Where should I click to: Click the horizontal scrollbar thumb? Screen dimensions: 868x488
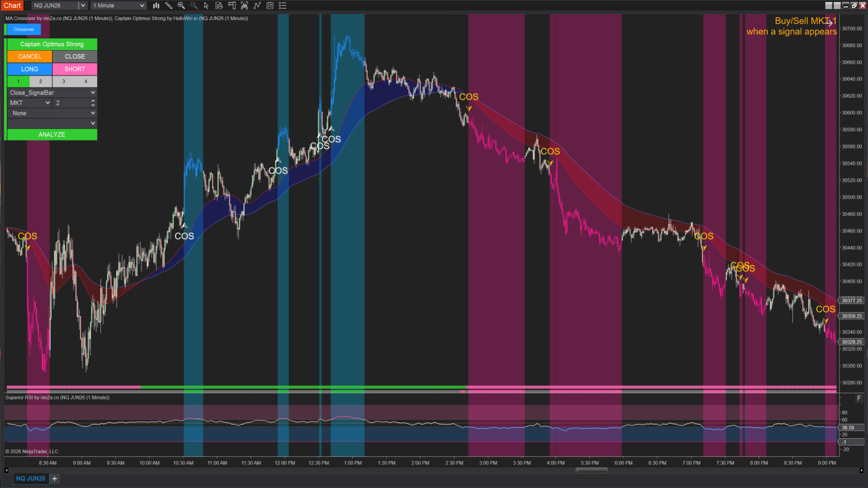point(591,470)
